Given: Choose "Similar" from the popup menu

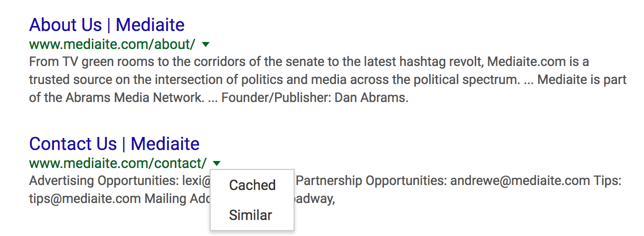Looking at the screenshot, I should pyautogui.click(x=251, y=215).
